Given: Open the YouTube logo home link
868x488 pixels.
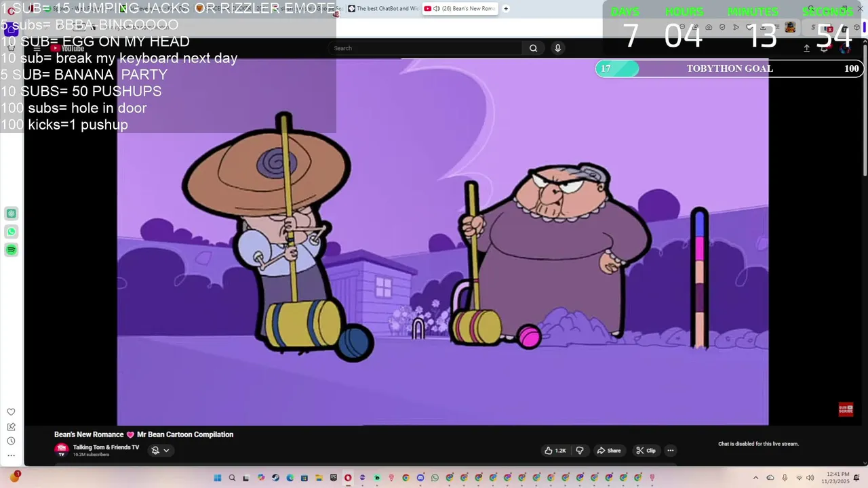Looking at the screenshot, I should click(68, 48).
